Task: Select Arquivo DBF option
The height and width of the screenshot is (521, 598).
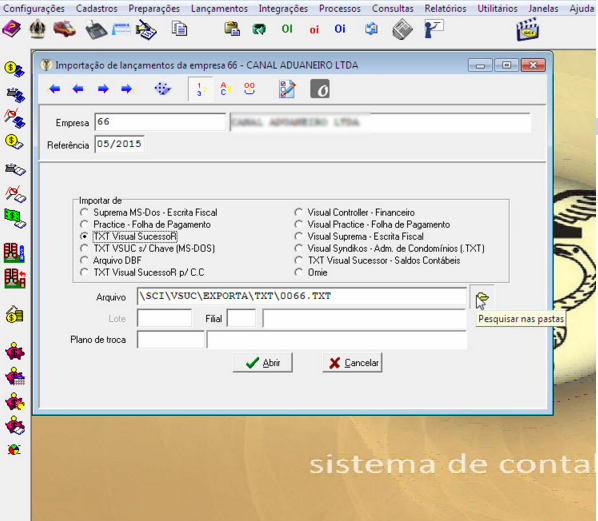Action: click(x=111, y=260)
